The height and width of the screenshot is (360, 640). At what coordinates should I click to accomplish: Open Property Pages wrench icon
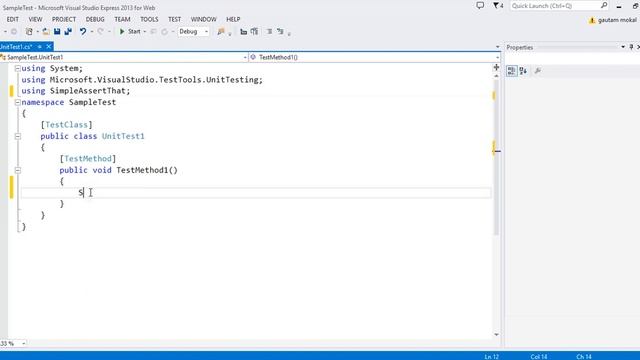538,71
